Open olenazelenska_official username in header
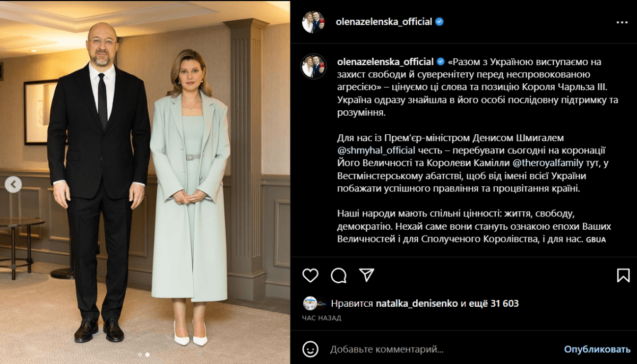This screenshot has width=637, height=364. 384,22
